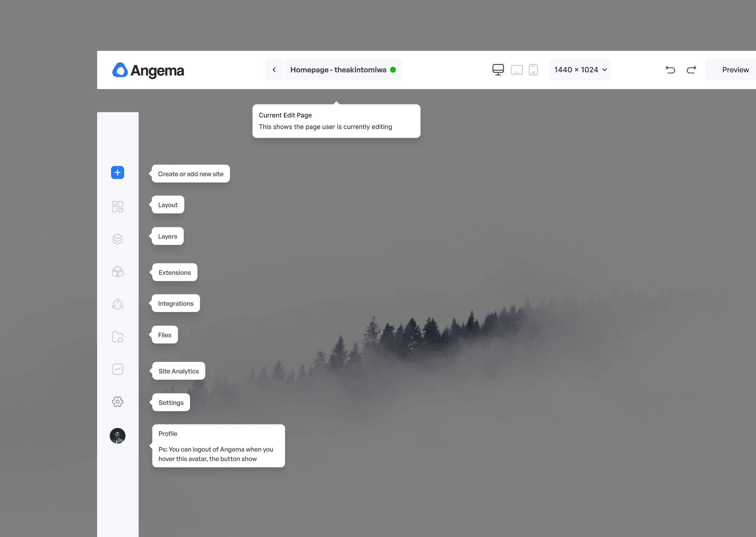Open the Extensions box icon

click(x=117, y=272)
